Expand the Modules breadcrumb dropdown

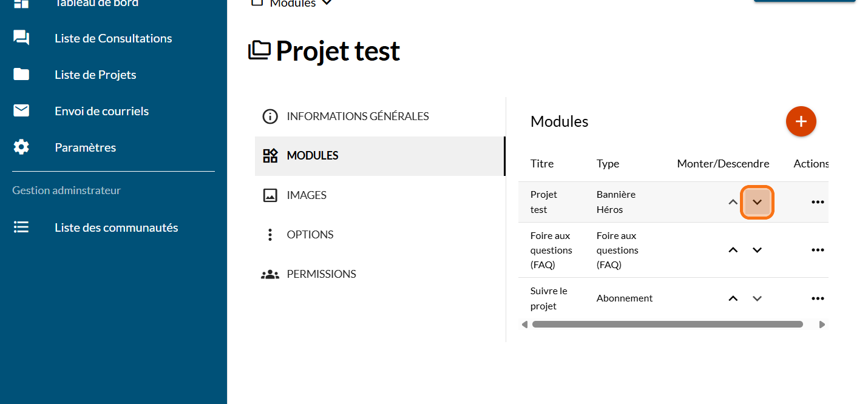(x=327, y=4)
